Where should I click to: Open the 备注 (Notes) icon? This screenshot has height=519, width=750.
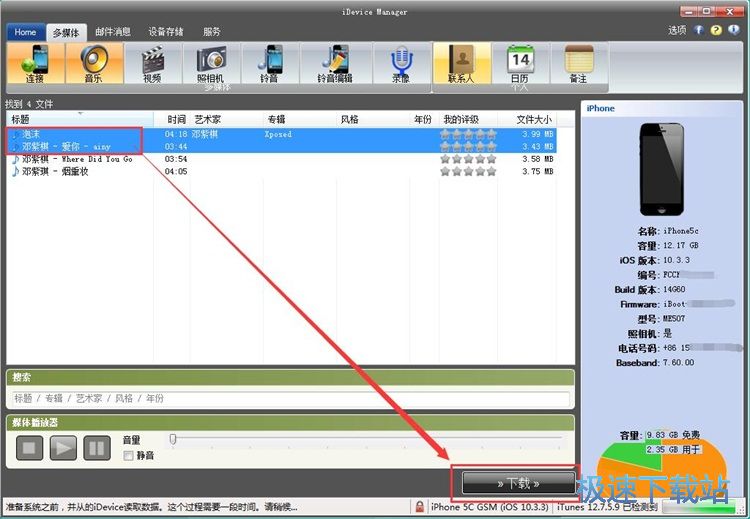(x=577, y=63)
